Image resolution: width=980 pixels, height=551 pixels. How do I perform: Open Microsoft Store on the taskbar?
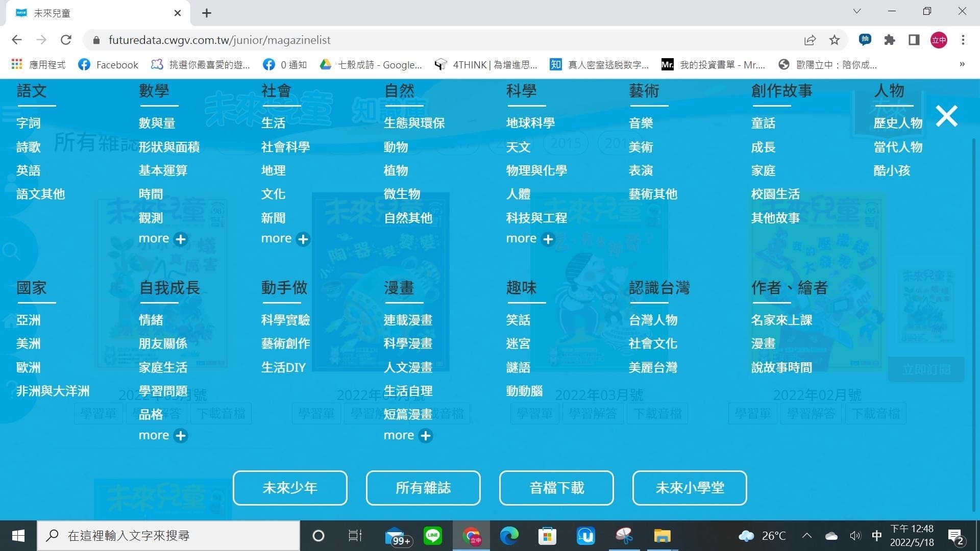[x=547, y=536]
